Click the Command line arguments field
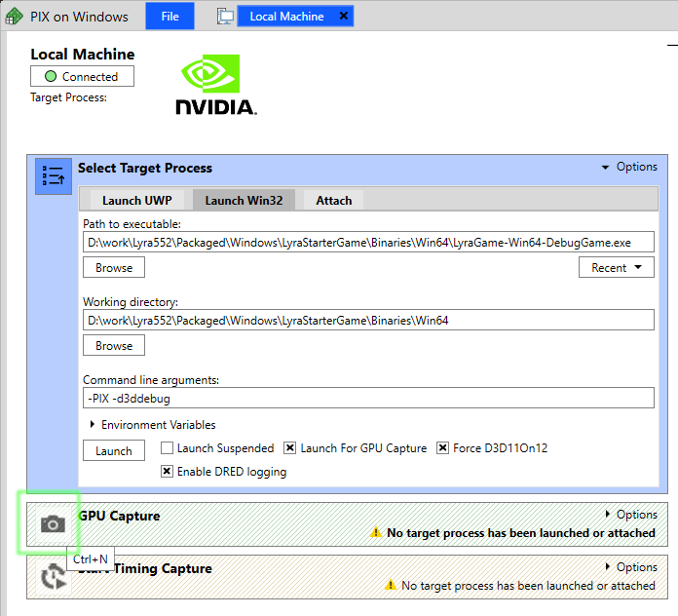 point(368,398)
